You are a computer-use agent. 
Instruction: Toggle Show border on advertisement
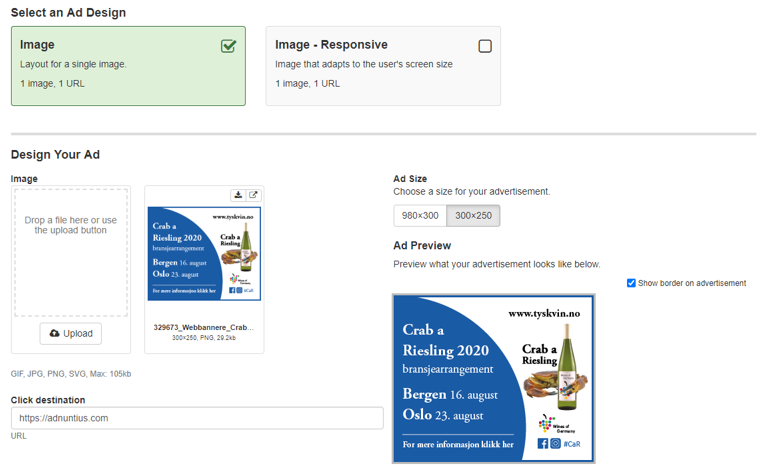click(631, 283)
